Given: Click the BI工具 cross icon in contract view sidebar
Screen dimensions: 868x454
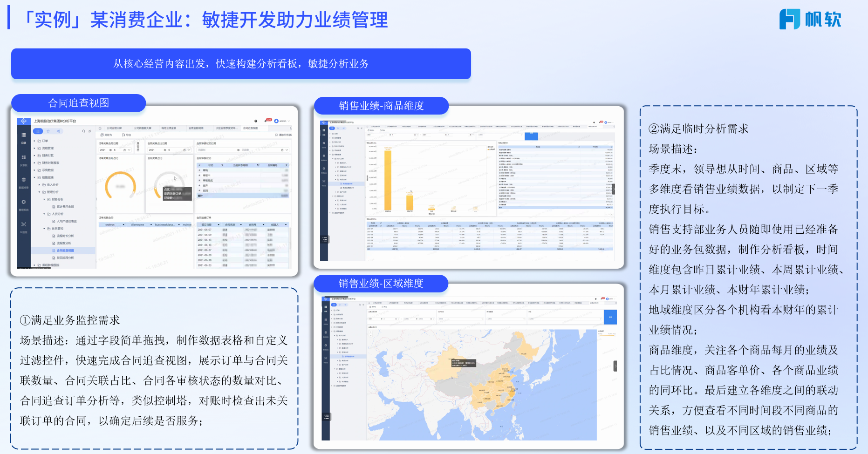Looking at the screenshot, I should click(x=23, y=224).
